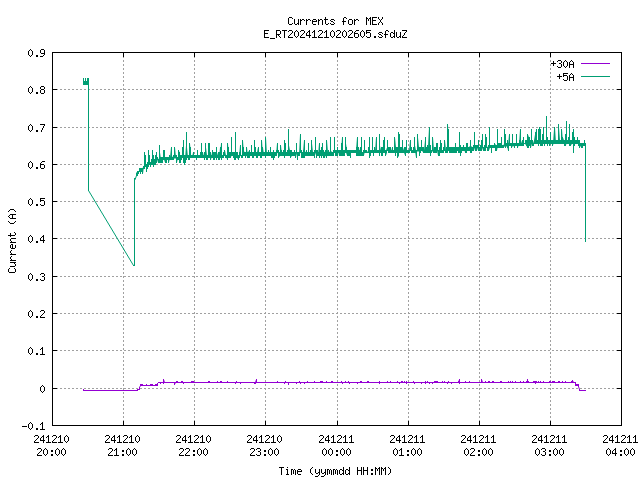The image size is (640, 480).
Task: Click the 0 y-axis tick label
Action: 42,389
